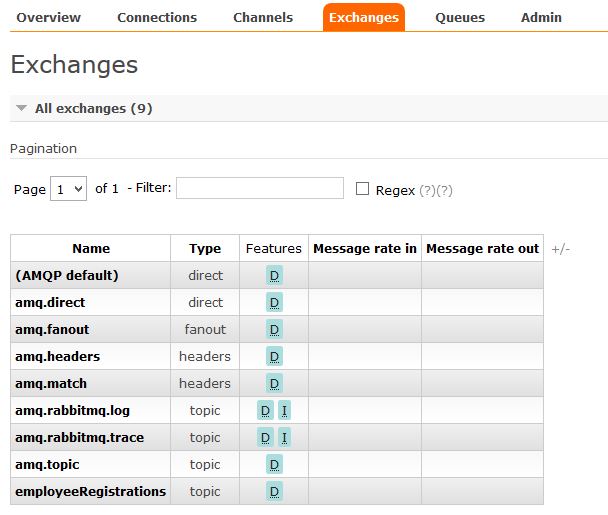Open the amq.topic exchange
The height and width of the screenshot is (515, 608).
[47, 465]
